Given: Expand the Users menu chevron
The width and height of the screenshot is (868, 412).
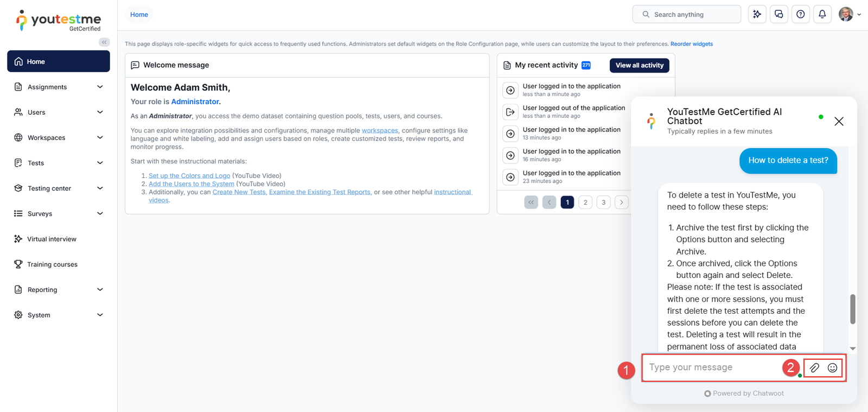Looking at the screenshot, I should pyautogui.click(x=100, y=112).
